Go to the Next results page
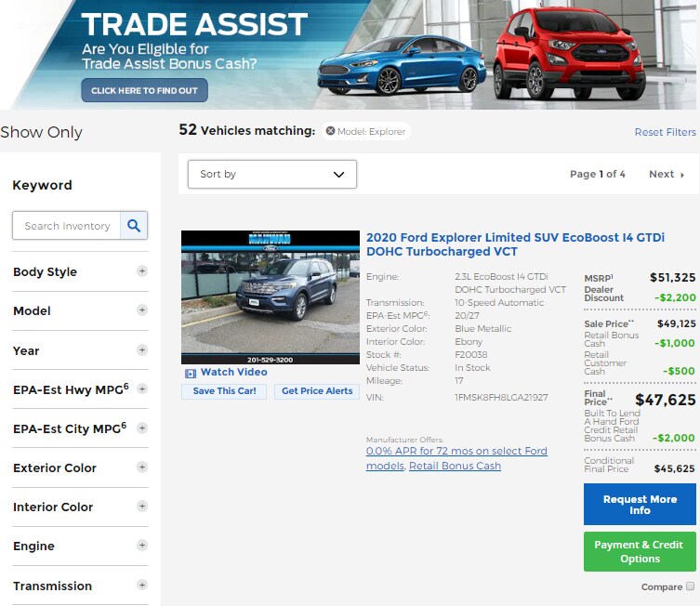This screenshot has height=606, width=700. tap(667, 174)
